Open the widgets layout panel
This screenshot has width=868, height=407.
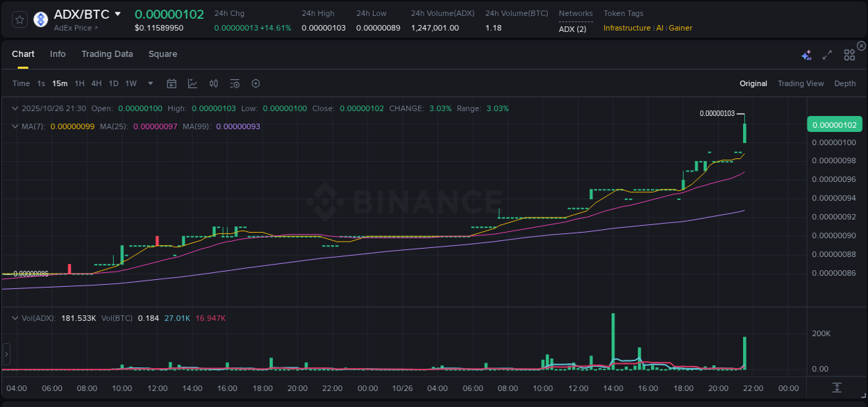tap(849, 53)
